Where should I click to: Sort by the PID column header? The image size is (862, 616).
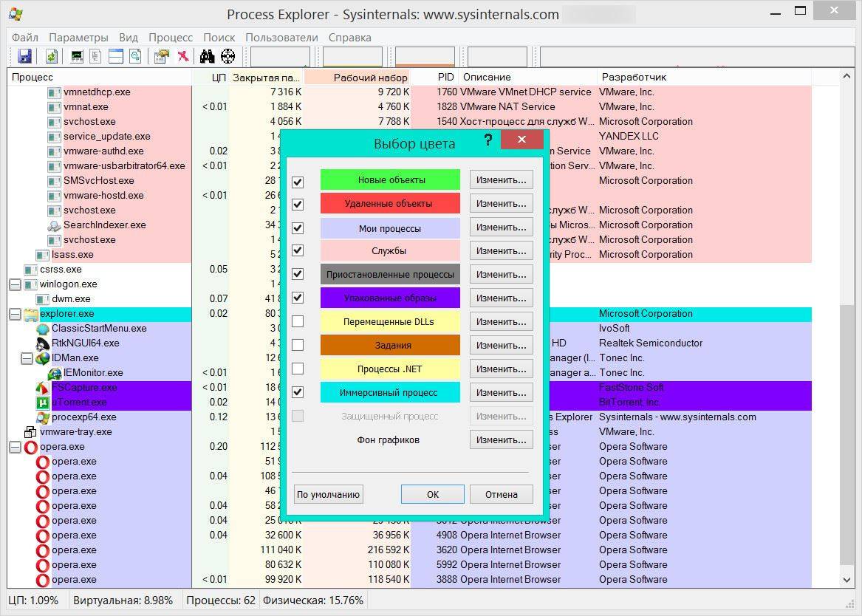point(434,78)
